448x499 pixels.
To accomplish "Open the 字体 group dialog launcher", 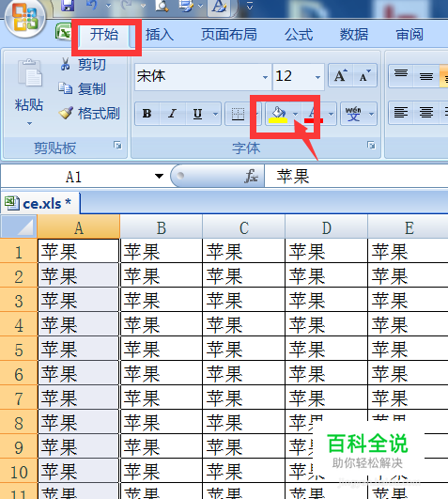I will pos(371,146).
